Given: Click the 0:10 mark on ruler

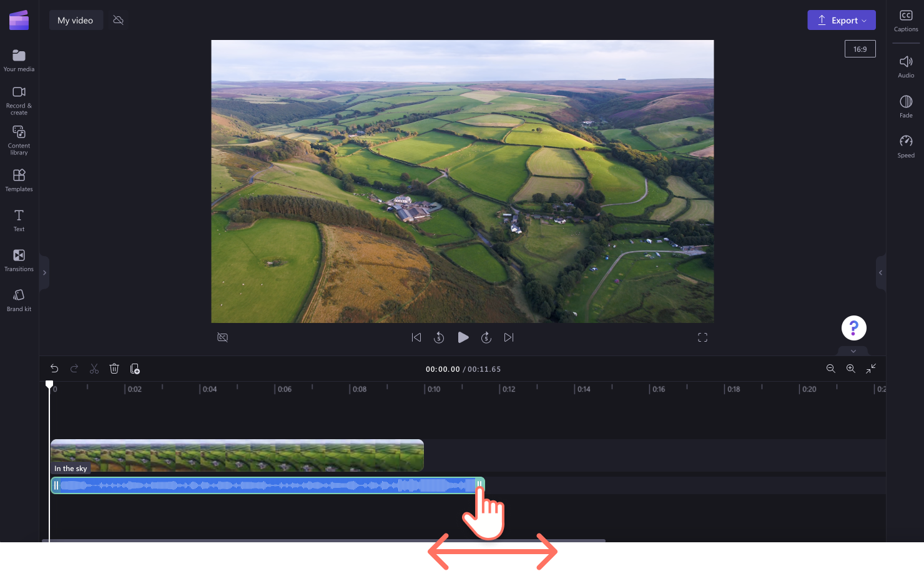Looking at the screenshot, I should 434,389.
